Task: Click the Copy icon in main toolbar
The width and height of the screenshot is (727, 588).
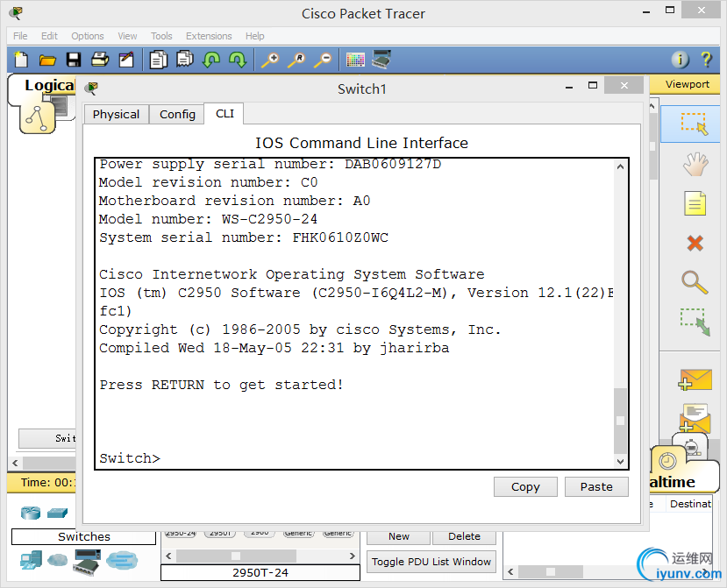Action: coord(159,60)
